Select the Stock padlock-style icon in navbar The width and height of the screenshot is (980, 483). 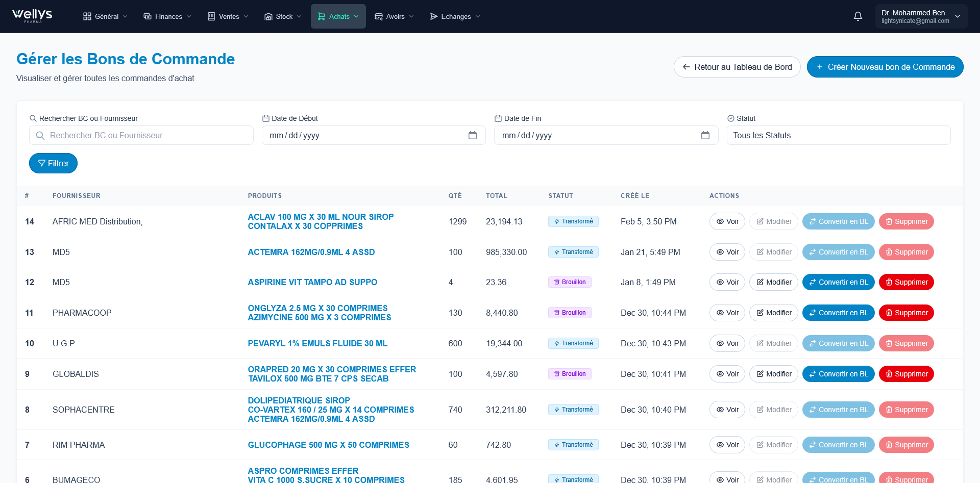pyautogui.click(x=268, y=16)
